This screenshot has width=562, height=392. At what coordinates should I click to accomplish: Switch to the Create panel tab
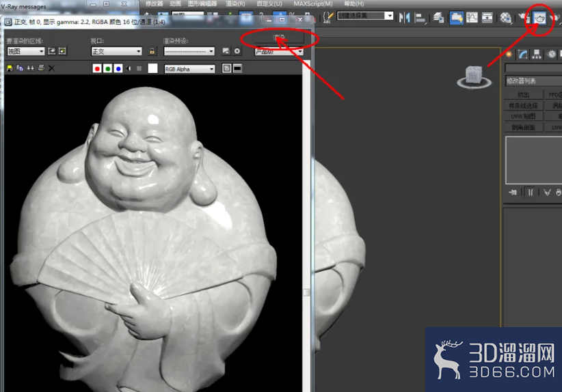[x=509, y=55]
